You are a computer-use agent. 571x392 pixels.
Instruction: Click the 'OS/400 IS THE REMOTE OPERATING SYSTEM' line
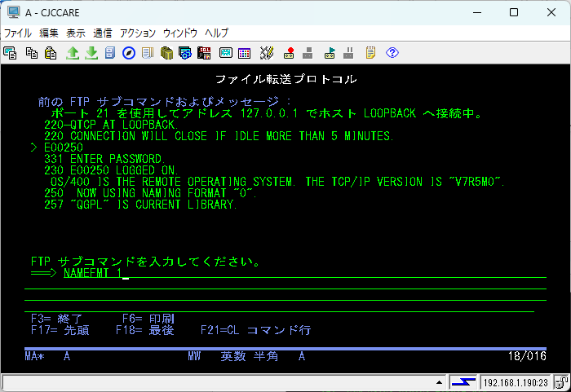(x=277, y=182)
